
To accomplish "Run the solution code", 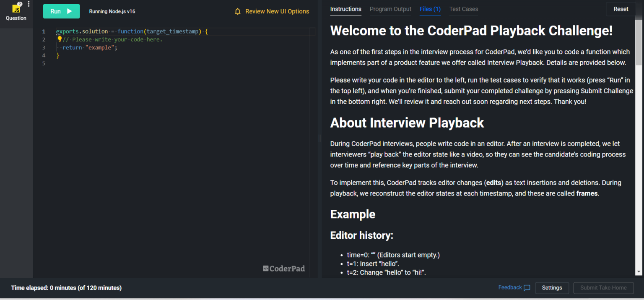I will (61, 11).
